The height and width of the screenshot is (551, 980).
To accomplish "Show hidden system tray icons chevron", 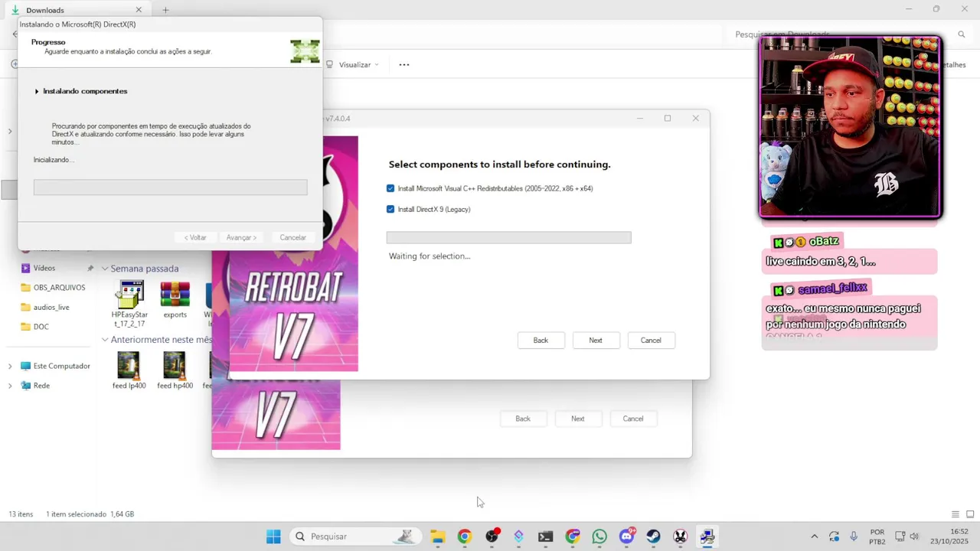I will (x=814, y=536).
